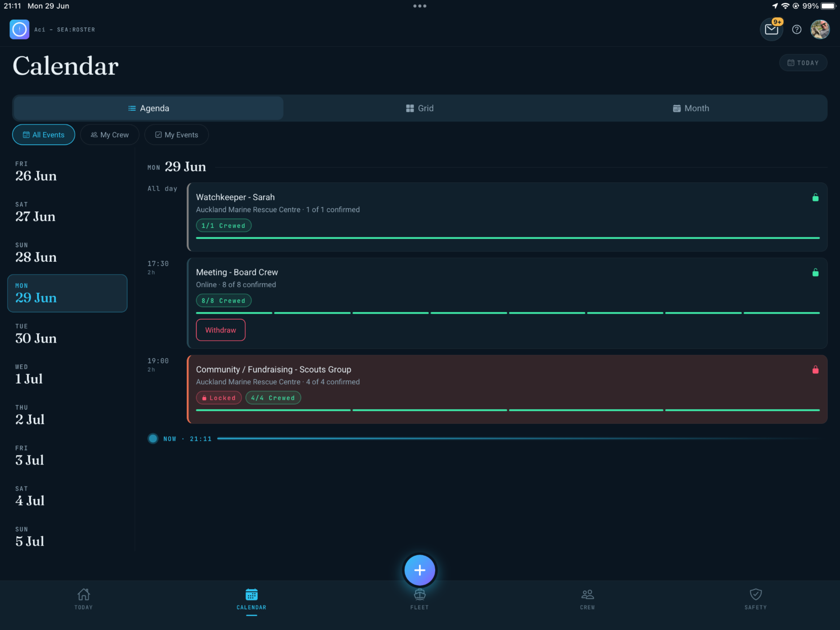Go to the Safety tab in bottom bar
Image resolution: width=840 pixels, height=630 pixels.
(756, 599)
